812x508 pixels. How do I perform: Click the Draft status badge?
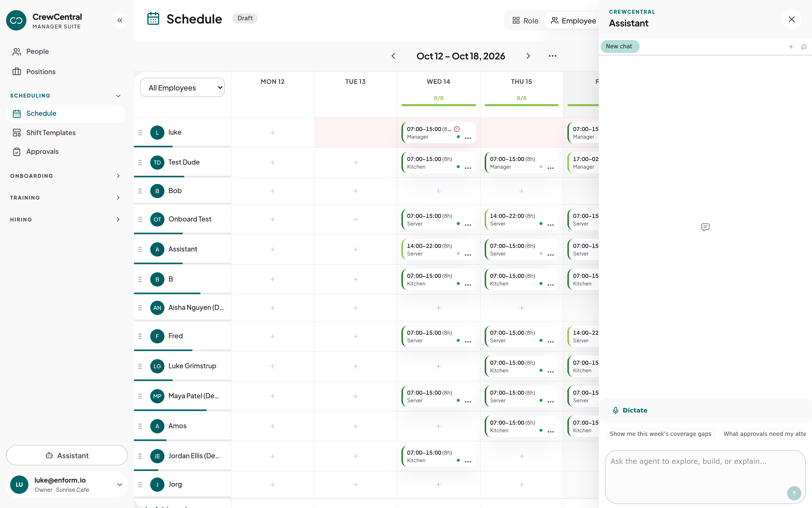[x=245, y=18]
